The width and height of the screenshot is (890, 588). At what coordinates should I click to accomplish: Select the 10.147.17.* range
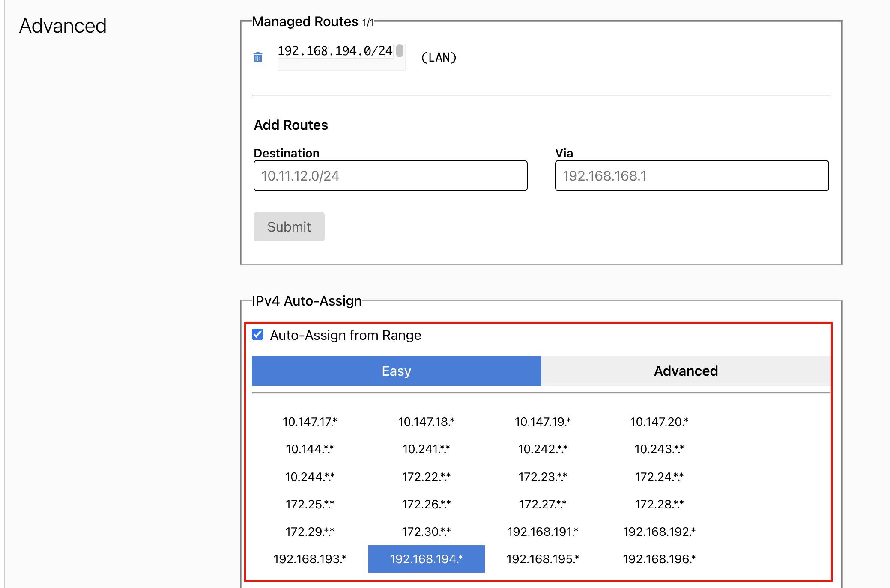(310, 422)
